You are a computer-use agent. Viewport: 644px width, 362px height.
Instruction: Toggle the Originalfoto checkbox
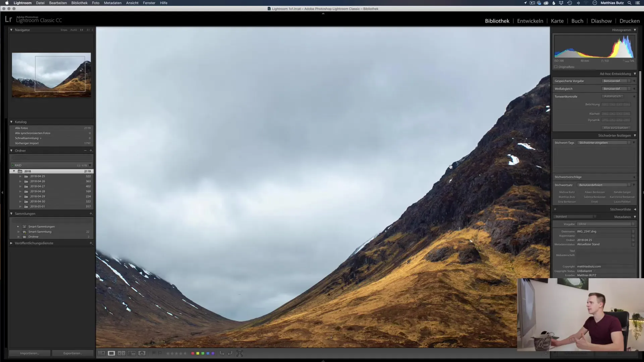click(x=556, y=67)
